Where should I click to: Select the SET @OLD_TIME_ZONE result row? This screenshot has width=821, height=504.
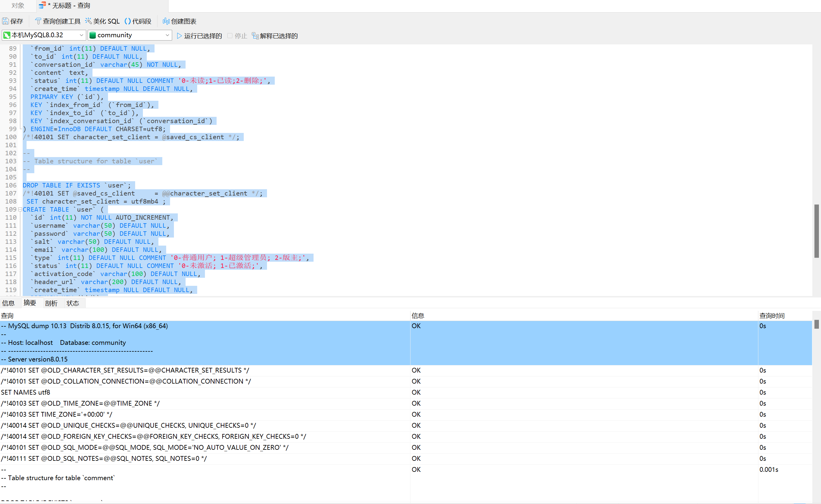click(406, 403)
